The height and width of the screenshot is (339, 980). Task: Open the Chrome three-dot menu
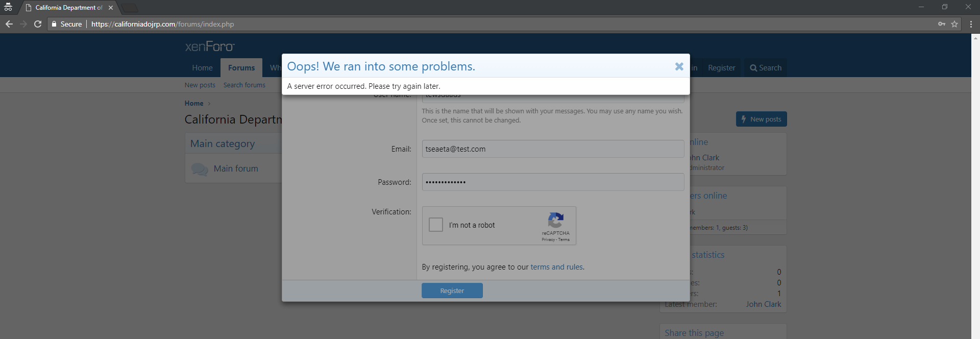point(970,24)
